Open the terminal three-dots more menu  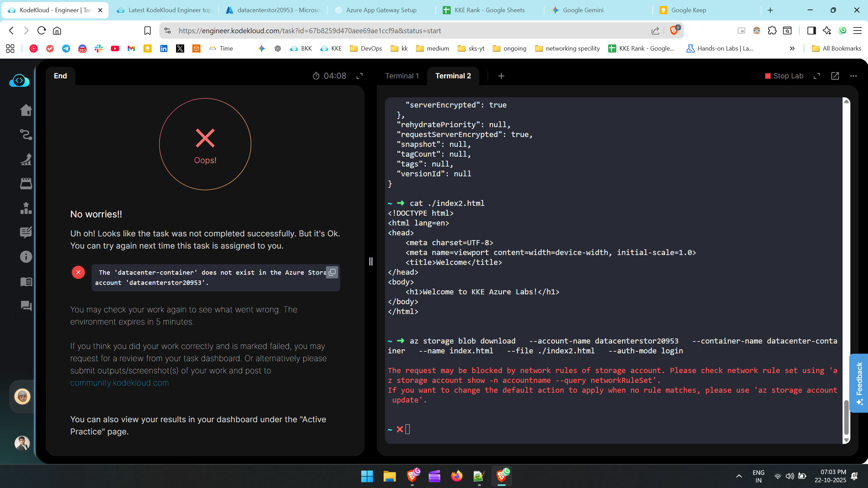tap(853, 76)
